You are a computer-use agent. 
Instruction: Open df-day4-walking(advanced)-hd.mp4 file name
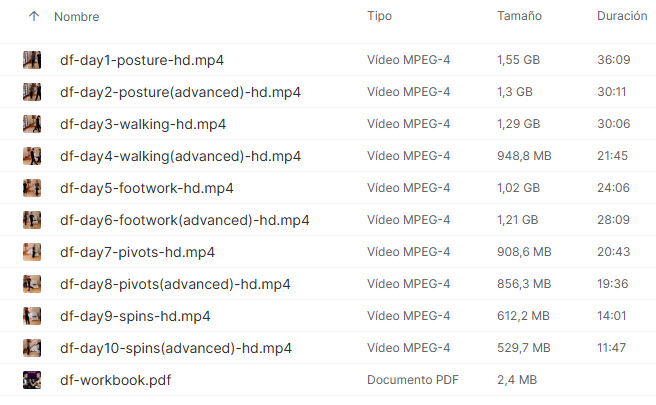(180, 156)
